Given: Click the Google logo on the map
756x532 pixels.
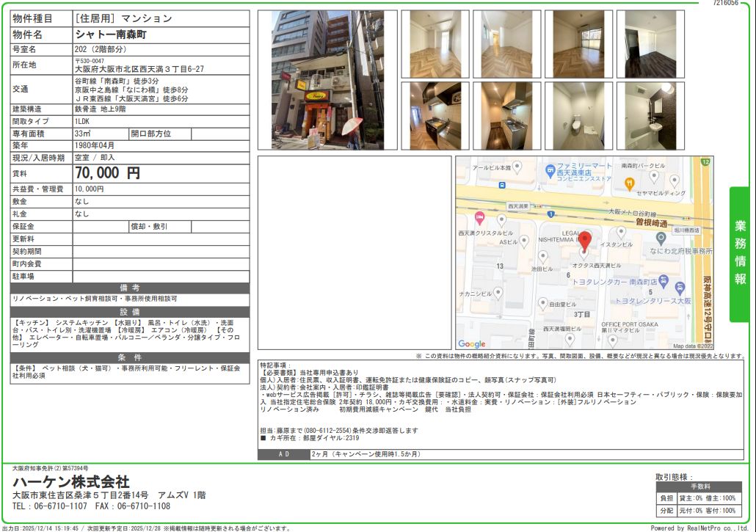Looking at the screenshot, I should (471, 343).
